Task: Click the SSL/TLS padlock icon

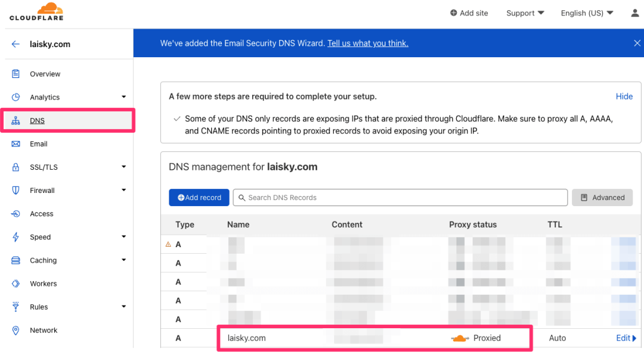Action: point(16,167)
